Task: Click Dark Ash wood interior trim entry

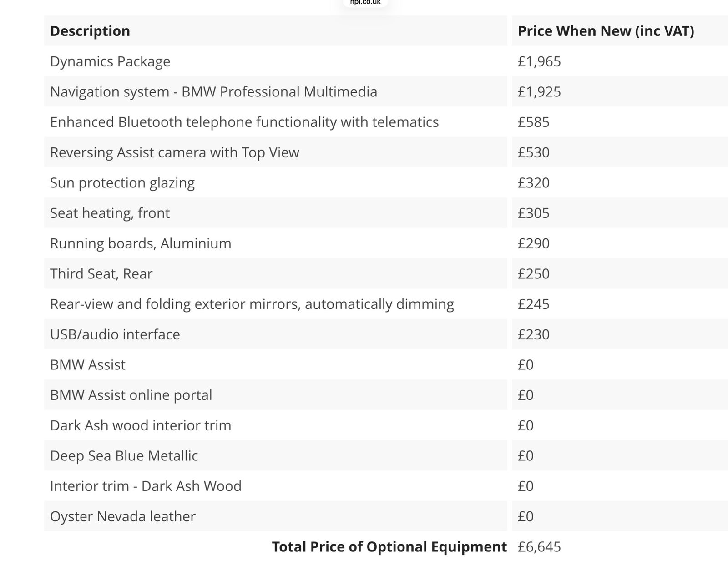Action: [141, 425]
